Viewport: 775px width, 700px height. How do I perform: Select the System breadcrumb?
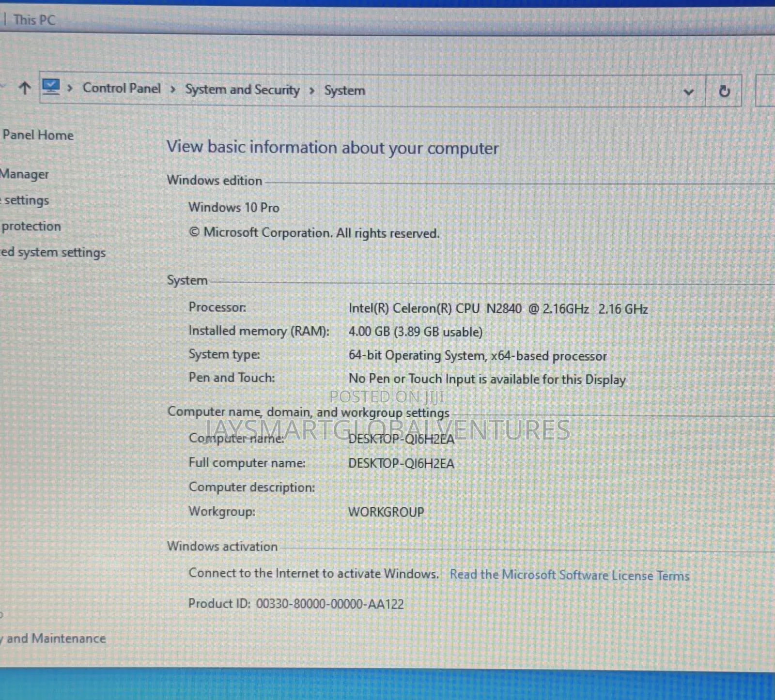tap(344, 91)
